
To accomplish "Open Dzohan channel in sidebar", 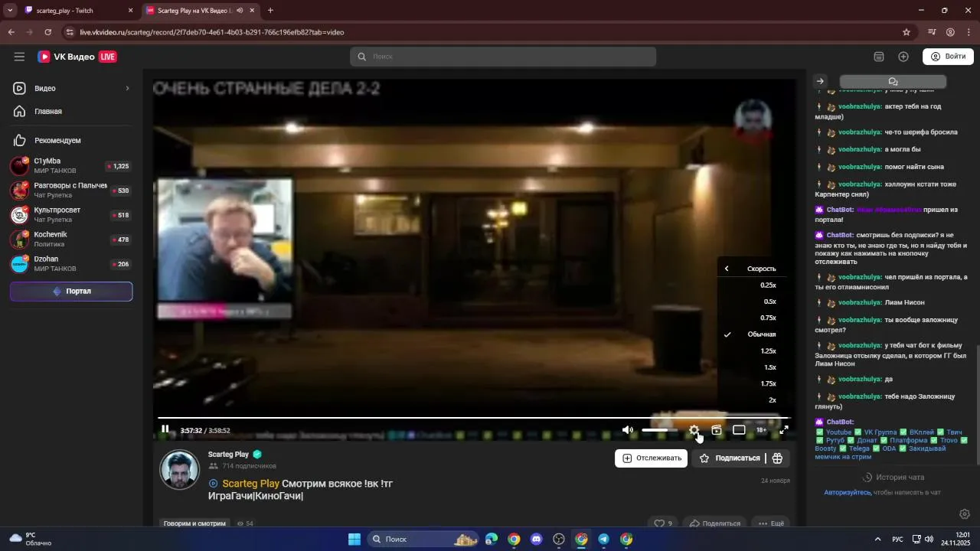I will pyautogui.click(x=71, y=264).
